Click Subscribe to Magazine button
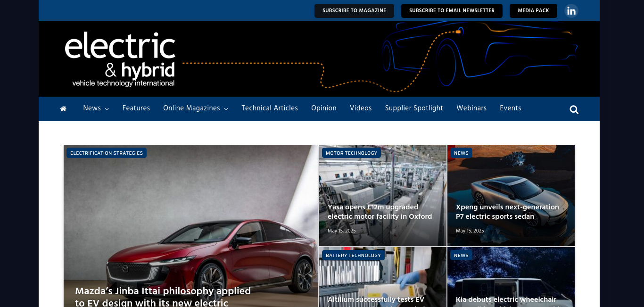Viewport: 644px width, 307px height. click(x=354, y=11)
